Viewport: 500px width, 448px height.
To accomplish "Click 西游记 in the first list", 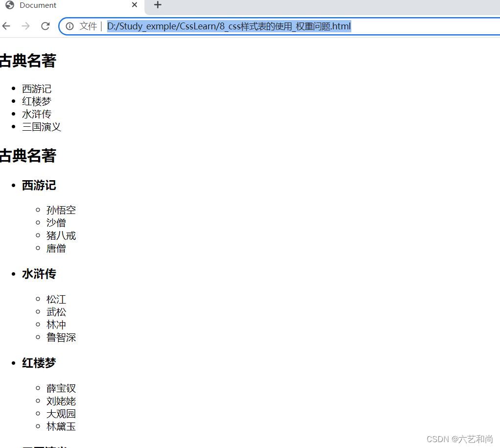I will coord(37,89).
